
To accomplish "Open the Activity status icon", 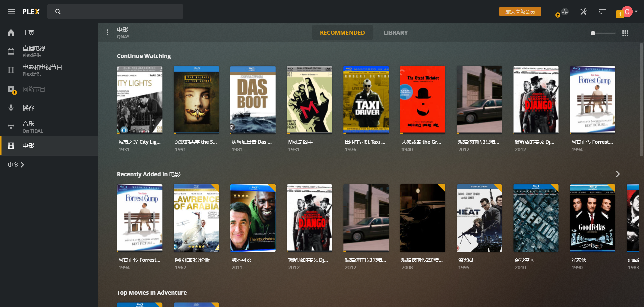I will [x=565, y=12].
